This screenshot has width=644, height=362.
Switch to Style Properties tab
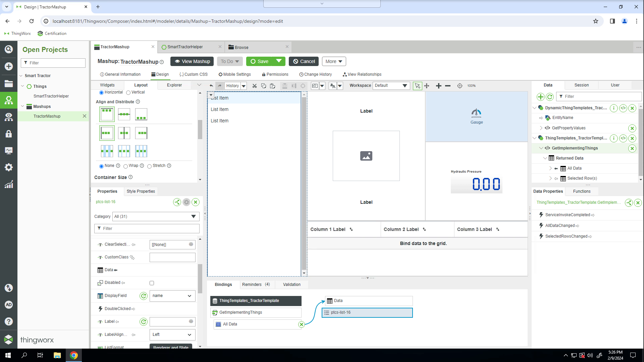(x=141, y=191)
